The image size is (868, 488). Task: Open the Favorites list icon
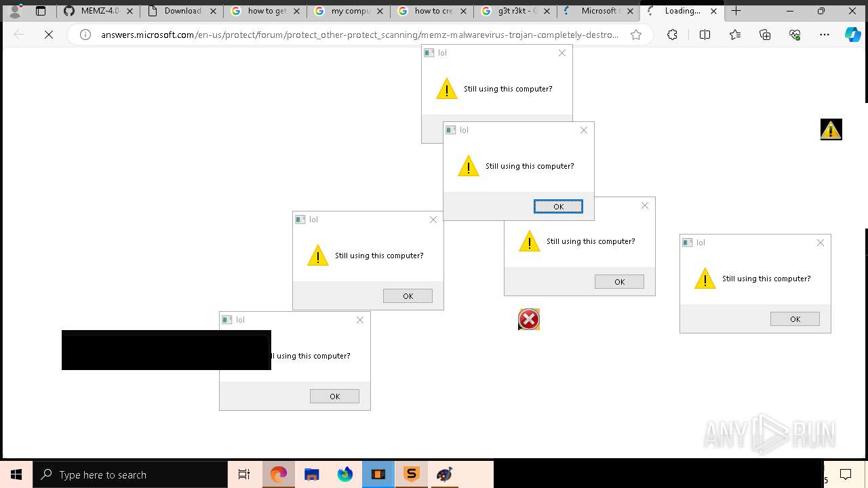click(735, 35)
